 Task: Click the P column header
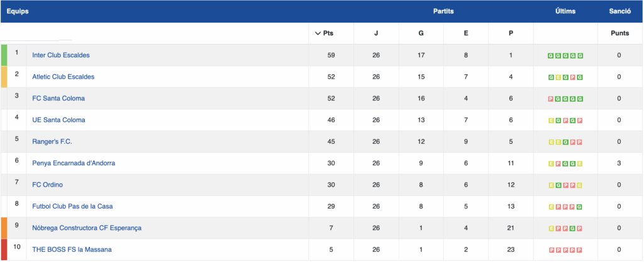511,34
